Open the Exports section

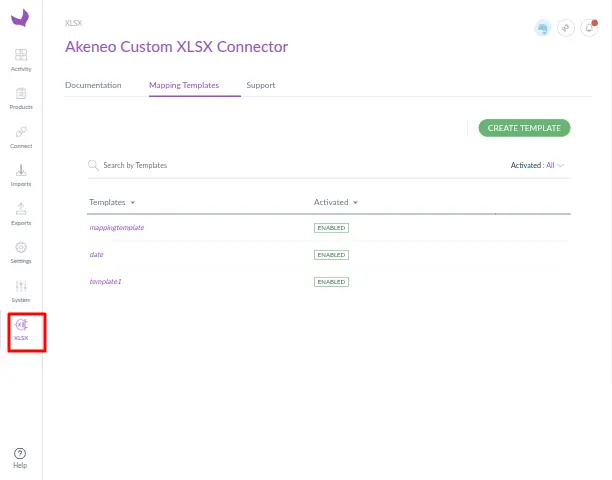point(21,214)
